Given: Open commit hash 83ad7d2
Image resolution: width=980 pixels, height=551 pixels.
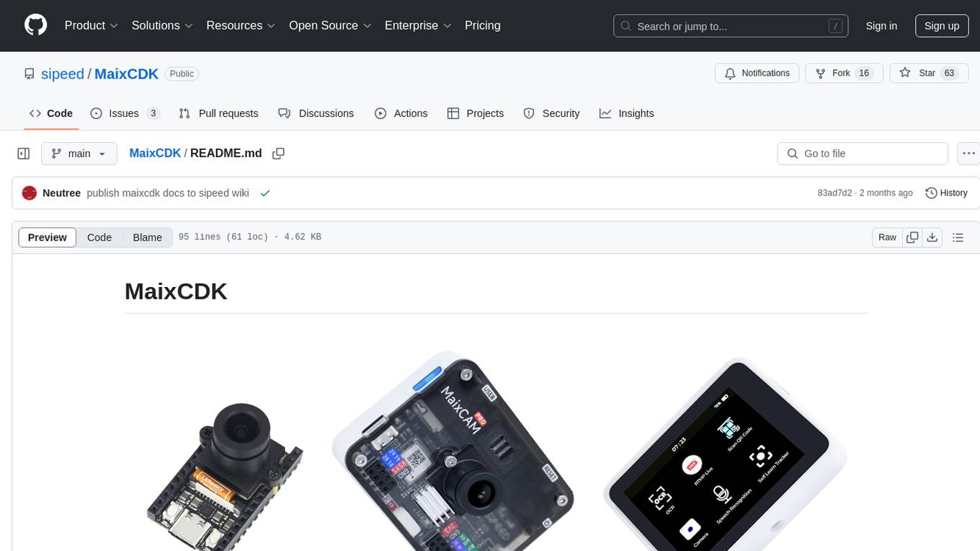Looking at the screenshot, I should (x=834, y=193).
